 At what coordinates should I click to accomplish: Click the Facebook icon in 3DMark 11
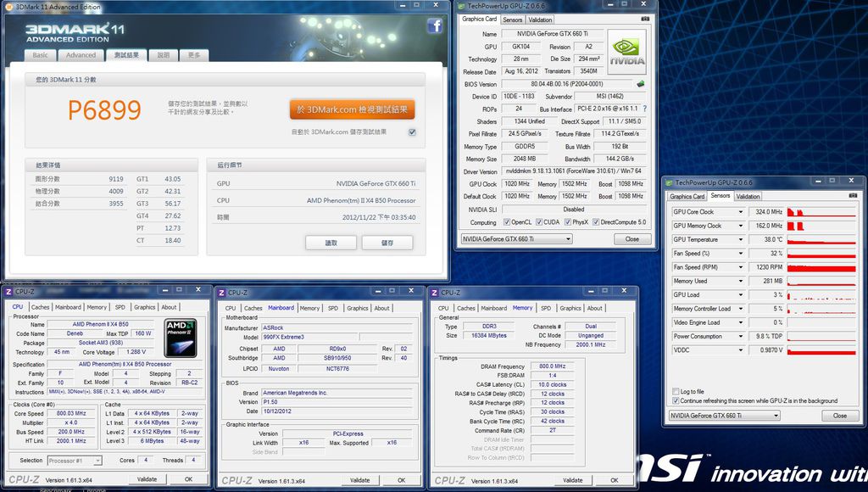(435, 25)
